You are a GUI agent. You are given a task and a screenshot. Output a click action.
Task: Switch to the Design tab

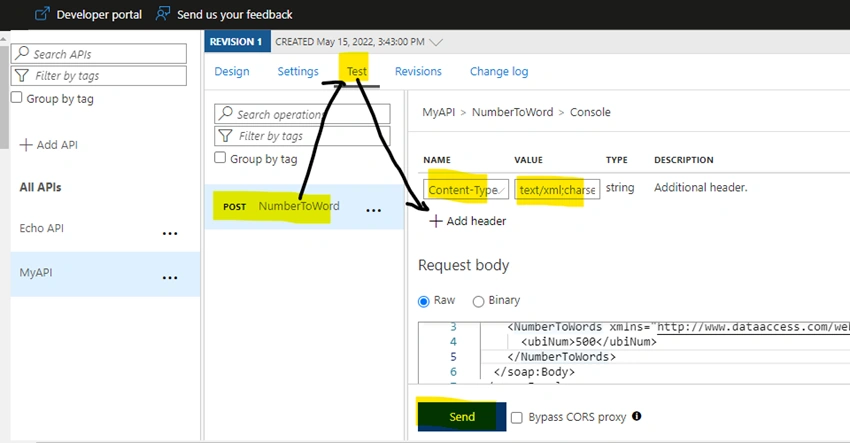[232, 71]
